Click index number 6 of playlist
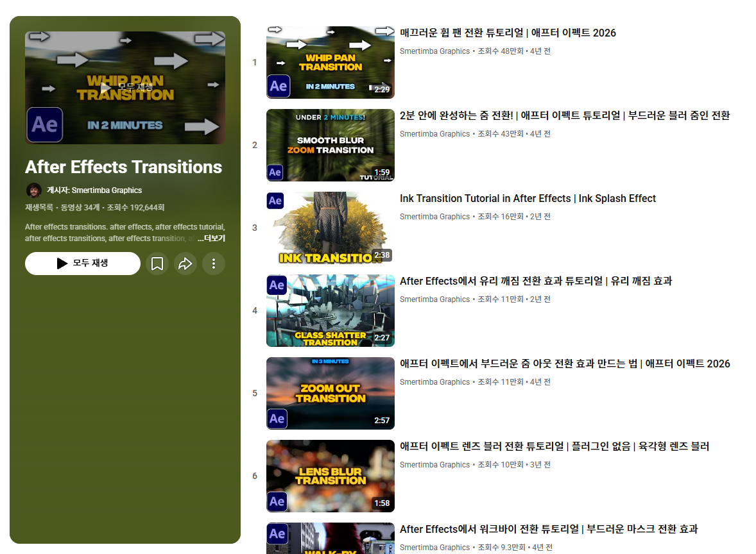Viewport: 756px width, 554px height. (255, 476)
